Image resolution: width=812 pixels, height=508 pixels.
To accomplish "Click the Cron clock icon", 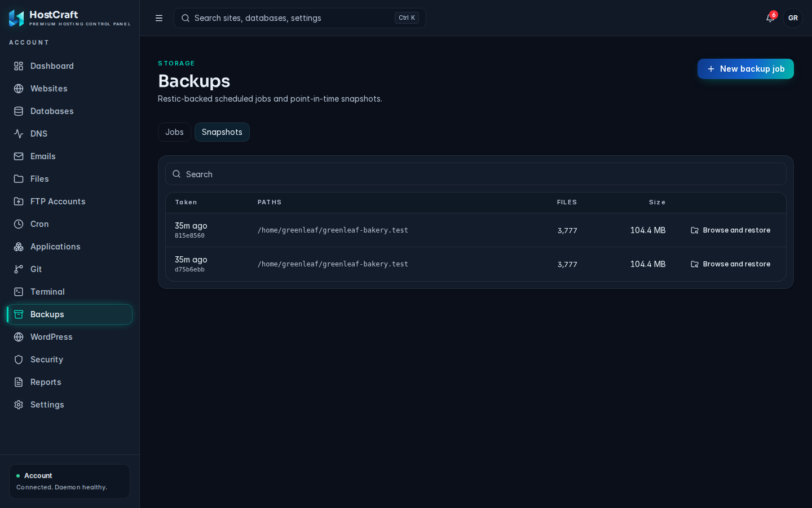I will [x=19, y=224].
